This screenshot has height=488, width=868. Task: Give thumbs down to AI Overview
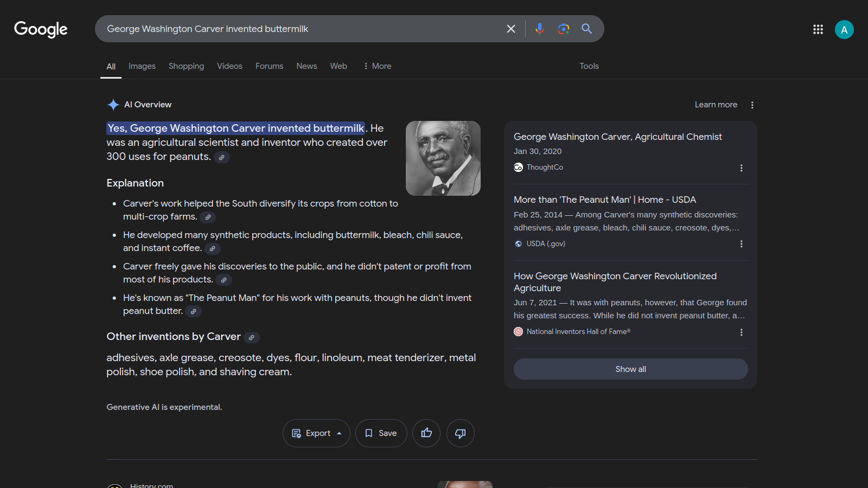click(x=461, y=433)
